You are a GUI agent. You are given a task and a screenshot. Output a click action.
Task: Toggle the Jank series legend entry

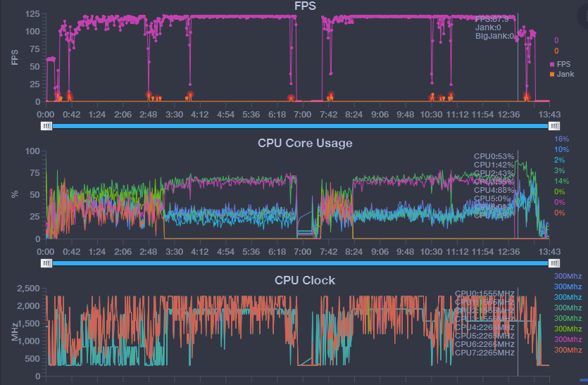coord(562,74)
